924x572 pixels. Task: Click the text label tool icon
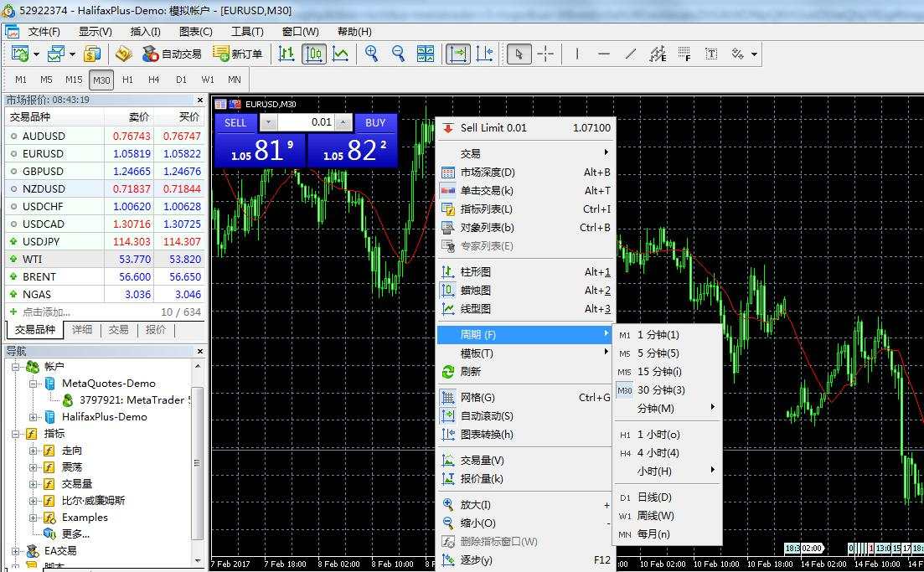[711, 54]
